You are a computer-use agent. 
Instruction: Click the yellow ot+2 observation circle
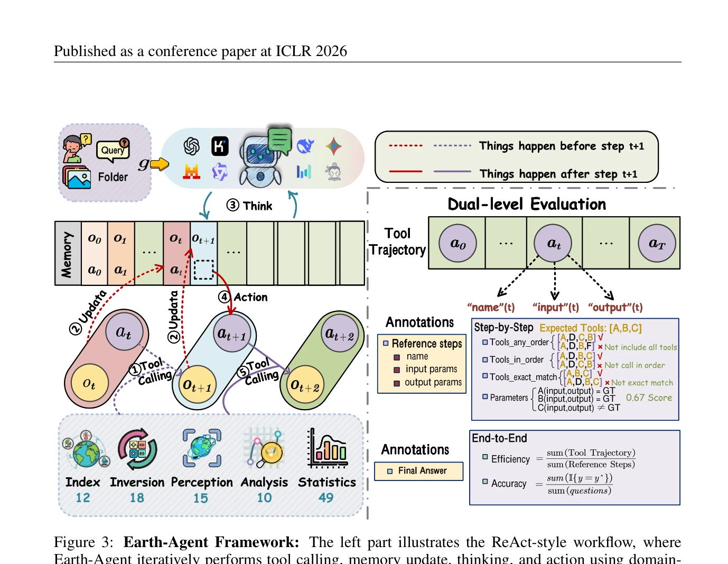click(x=305, y=384)
